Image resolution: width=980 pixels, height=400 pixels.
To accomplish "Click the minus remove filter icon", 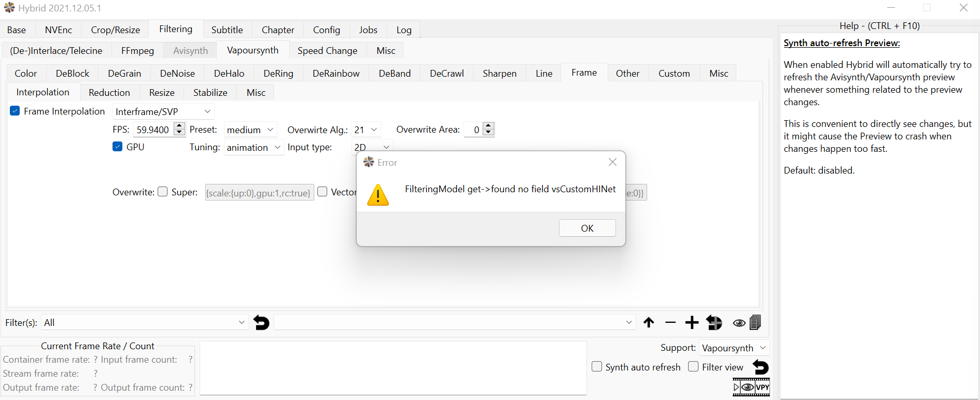I will [x=670, y=323].
